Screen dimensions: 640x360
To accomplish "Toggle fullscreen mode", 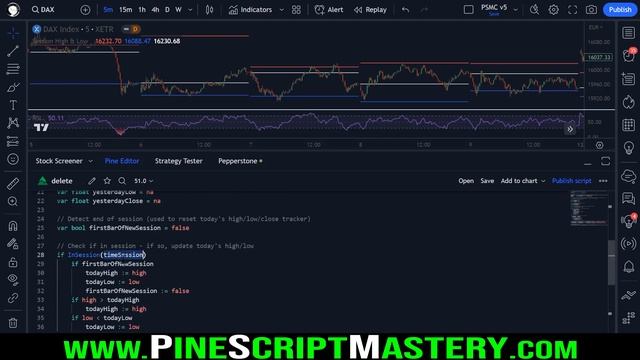I will (572, 9).
